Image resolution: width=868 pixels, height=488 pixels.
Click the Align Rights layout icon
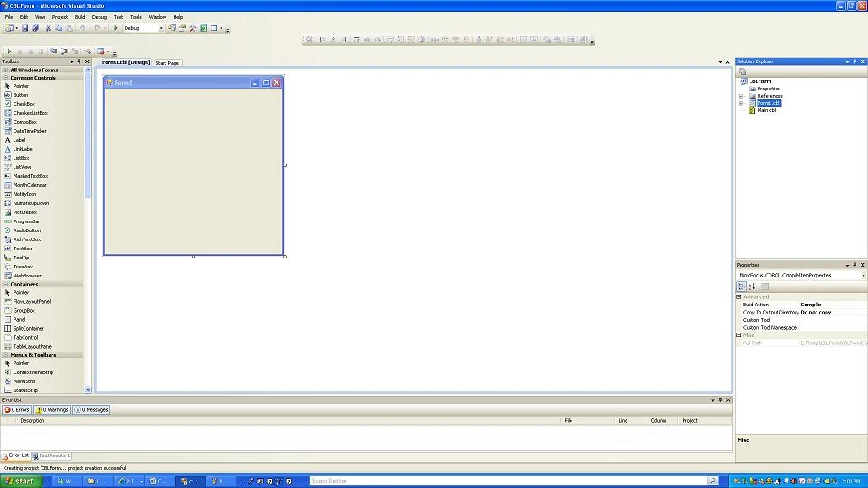pos(344,40)
